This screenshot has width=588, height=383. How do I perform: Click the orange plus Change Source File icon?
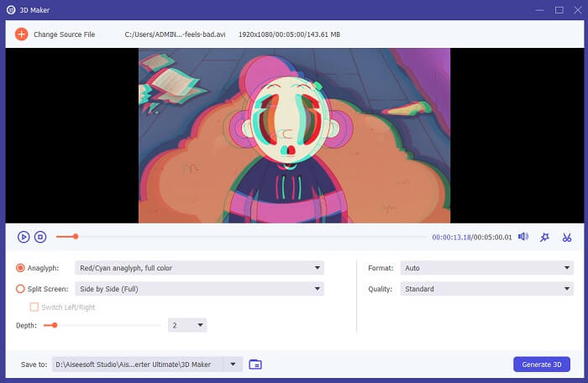click(21, 34)
